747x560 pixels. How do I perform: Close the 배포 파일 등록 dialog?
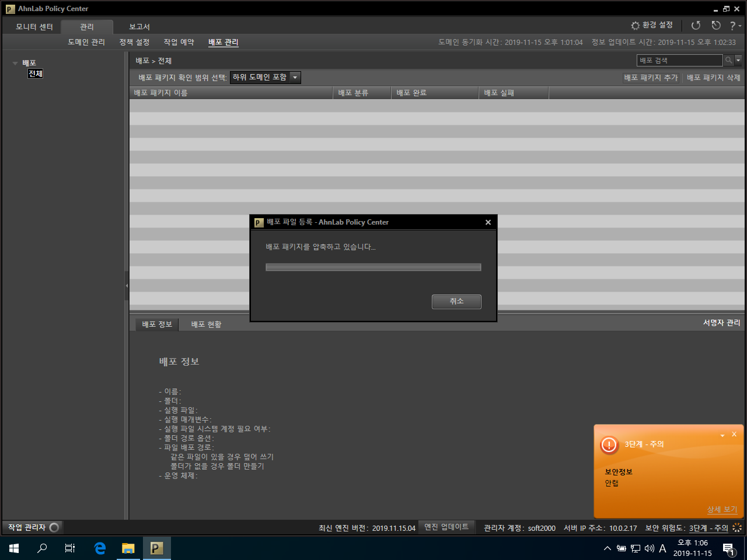pyautogui.click(x=488, y=222)
